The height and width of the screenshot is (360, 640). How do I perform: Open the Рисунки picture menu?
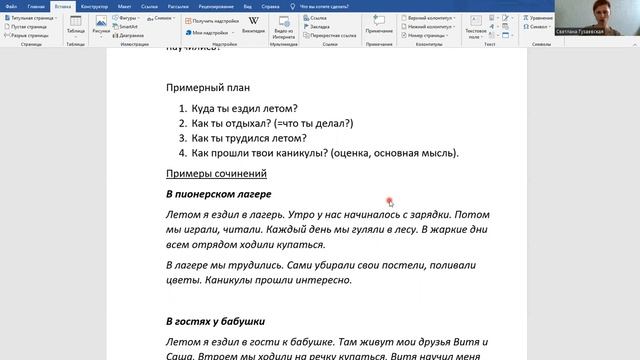click(101, 27)
